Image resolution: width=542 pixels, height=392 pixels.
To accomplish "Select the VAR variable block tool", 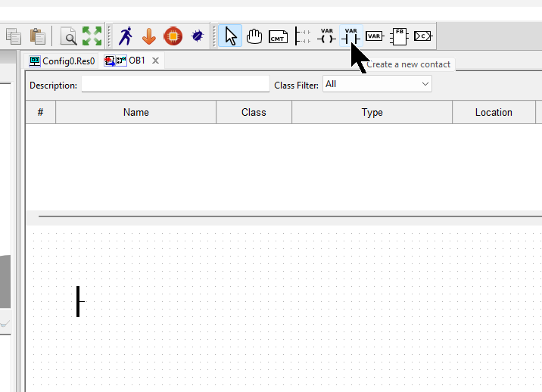I will 374,36.
